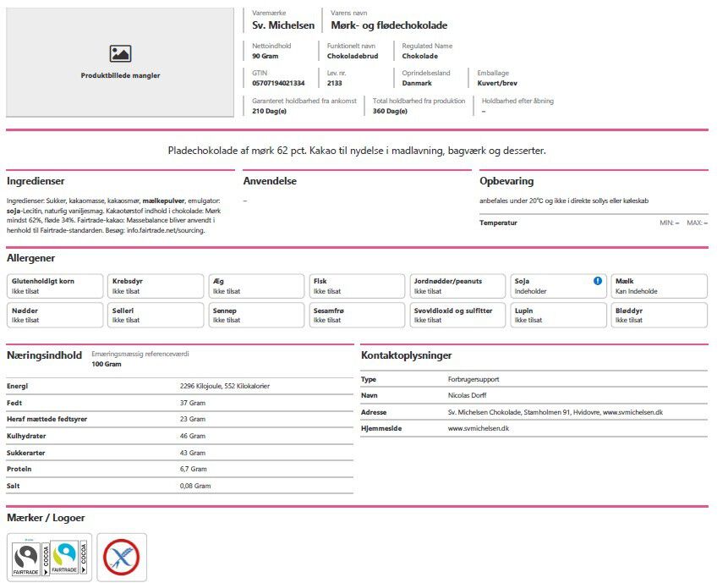The height and width of the screenshot is (583, 728).
Task: Click the Adresse value with Stamholmen 91
Action: (556, 412)
